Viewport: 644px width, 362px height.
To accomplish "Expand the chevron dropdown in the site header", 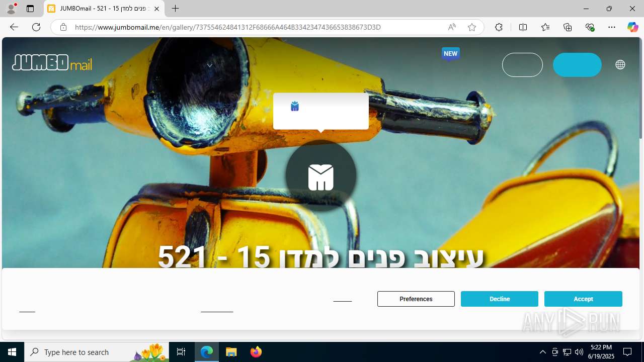I will 210,65.
